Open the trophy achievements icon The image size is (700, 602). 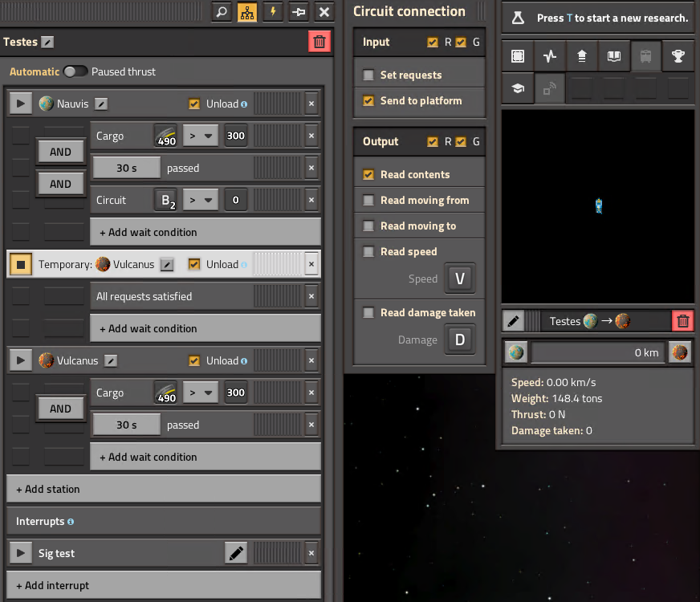pyautogui.click(x=678, y=56)
